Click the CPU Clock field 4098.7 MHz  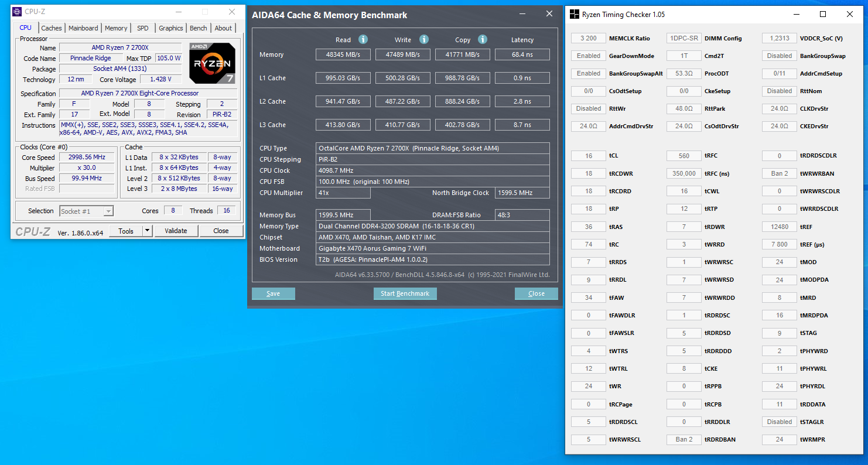433,170
